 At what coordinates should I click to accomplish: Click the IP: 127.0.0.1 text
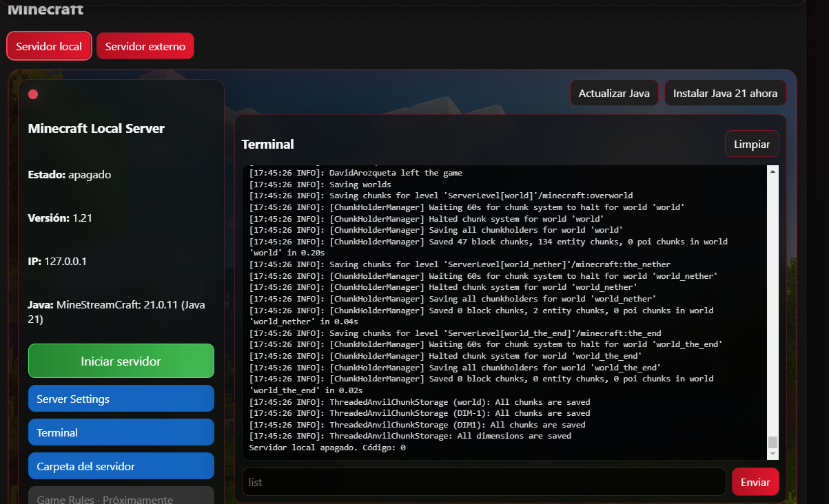(x=57, y=262)
